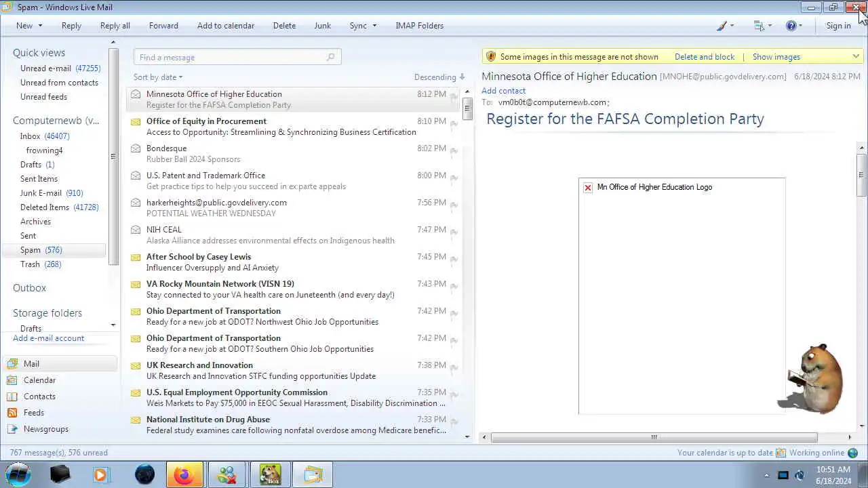Click the security shield icon in info bar
The width and height of the screenshot is (868, 488).
pyautogui.click(x=491, y=57)
